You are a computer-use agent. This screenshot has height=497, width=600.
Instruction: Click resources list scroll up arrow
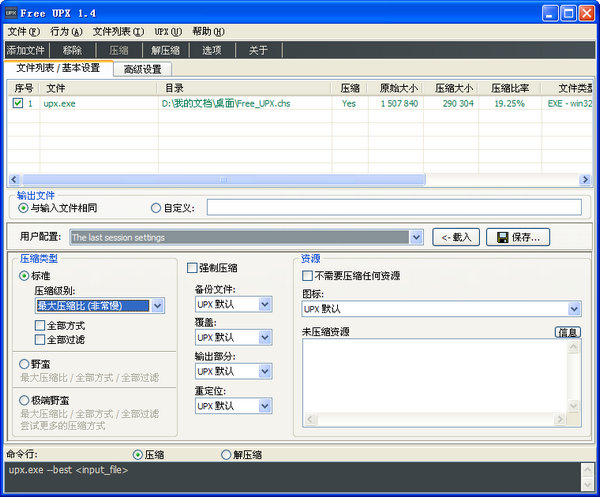574,347
